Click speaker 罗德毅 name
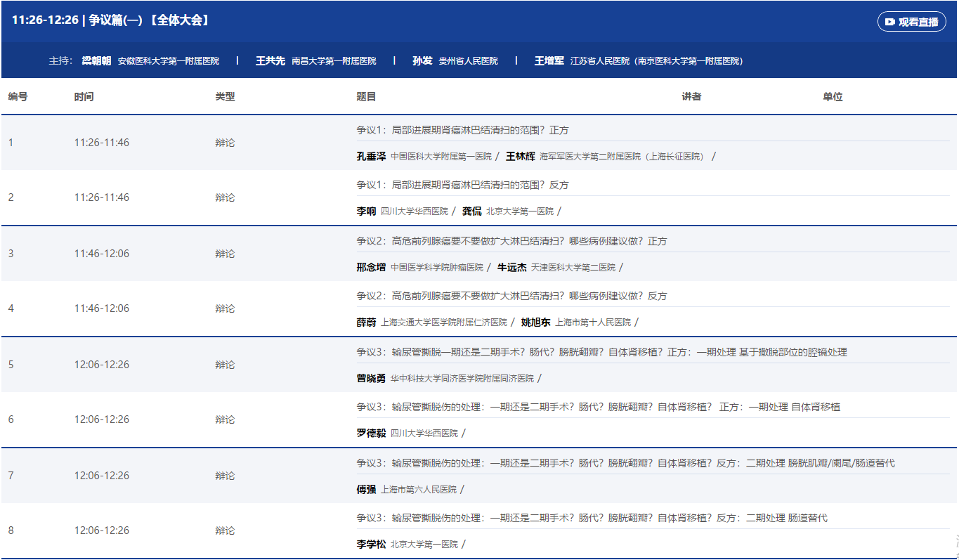This screenshot has width=959, height=560. [x=371, y=434]
